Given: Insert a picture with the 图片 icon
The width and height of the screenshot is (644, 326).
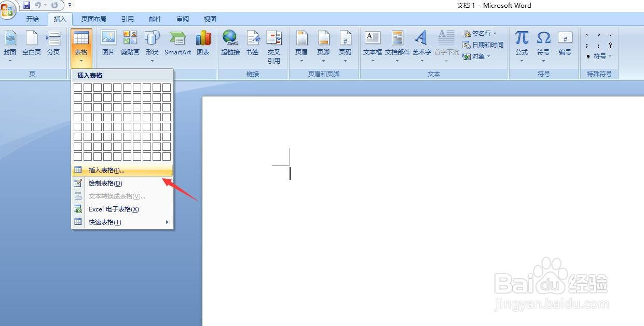Looking at the screenshot, I should point(108,44).
